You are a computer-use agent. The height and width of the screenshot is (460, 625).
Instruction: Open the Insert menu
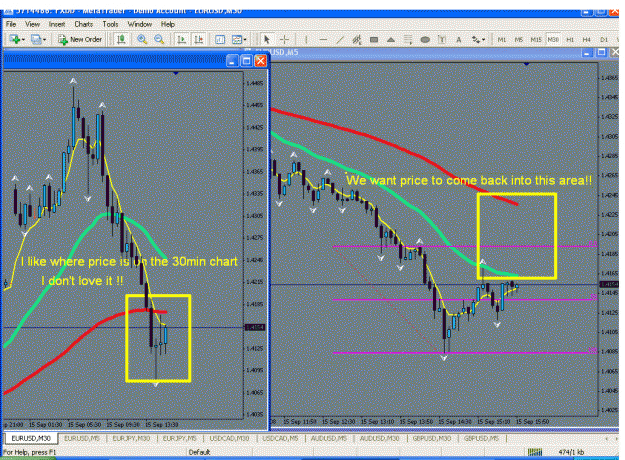click(x=57, y=24)
